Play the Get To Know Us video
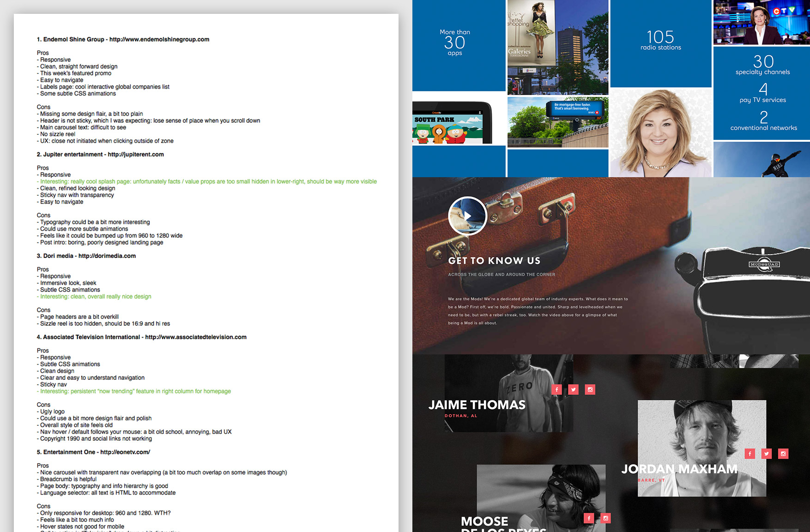The width and height of the screenshot is (810, 532). pyautogui.click(x=467, y=216)
